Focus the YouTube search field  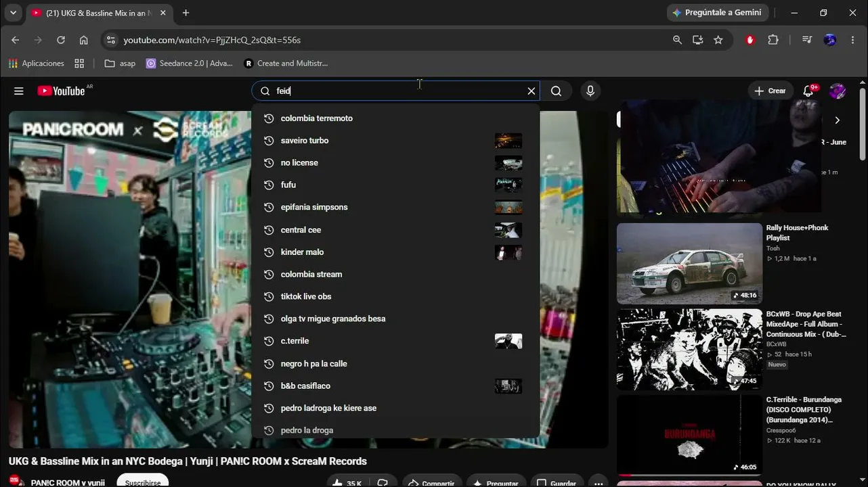[397, 91]
